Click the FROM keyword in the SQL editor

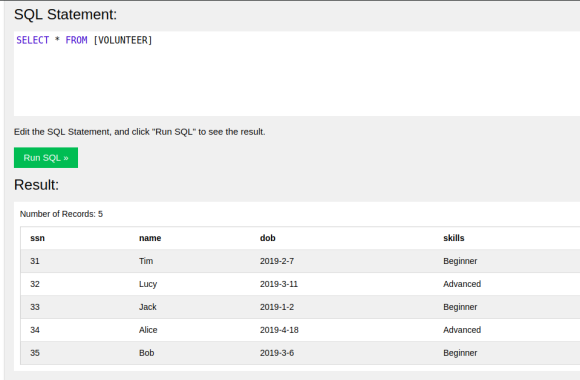coord(76,40)
